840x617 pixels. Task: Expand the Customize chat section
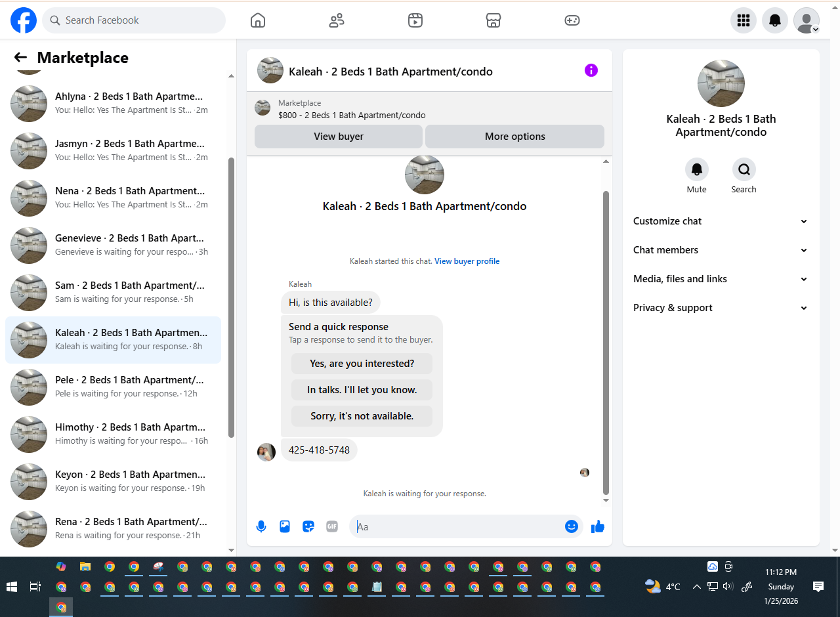click(721, 221)
